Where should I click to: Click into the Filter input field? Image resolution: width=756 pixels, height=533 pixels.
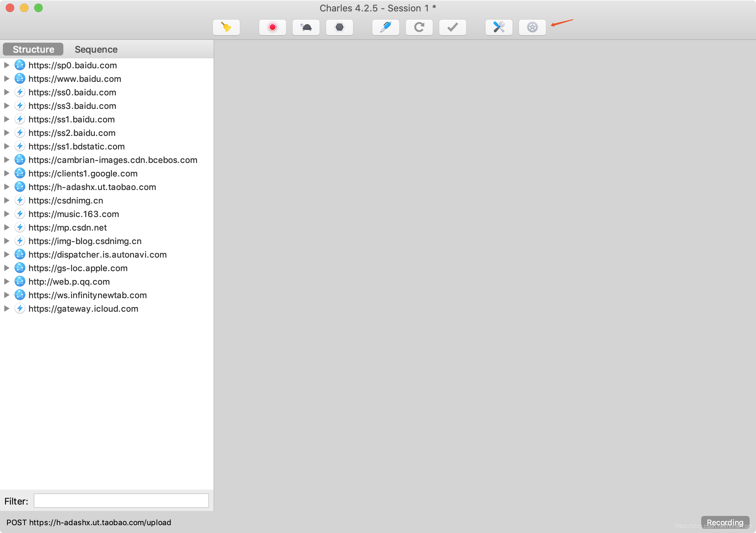click(121, 501)
